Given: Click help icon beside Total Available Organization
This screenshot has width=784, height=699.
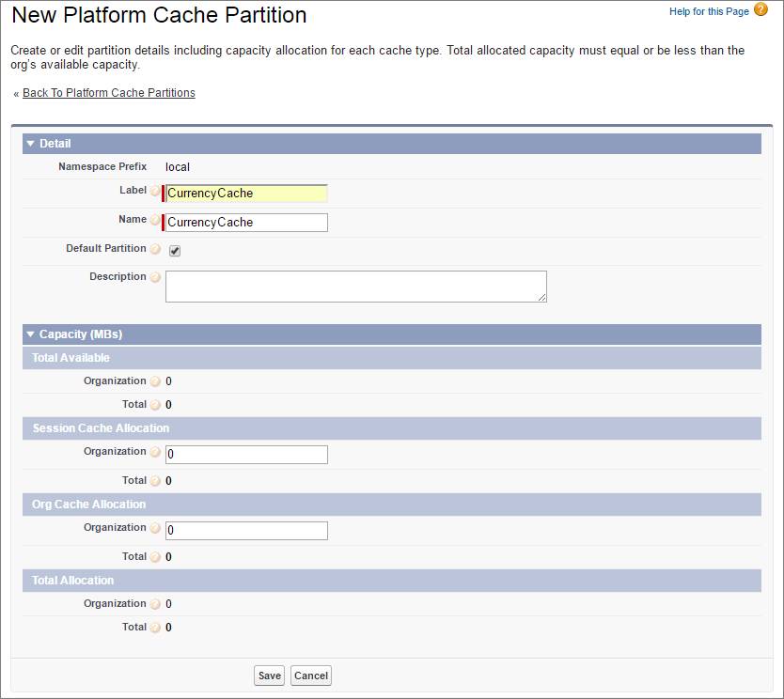Looking at the screenshot, I should click(x=155, y=381).
